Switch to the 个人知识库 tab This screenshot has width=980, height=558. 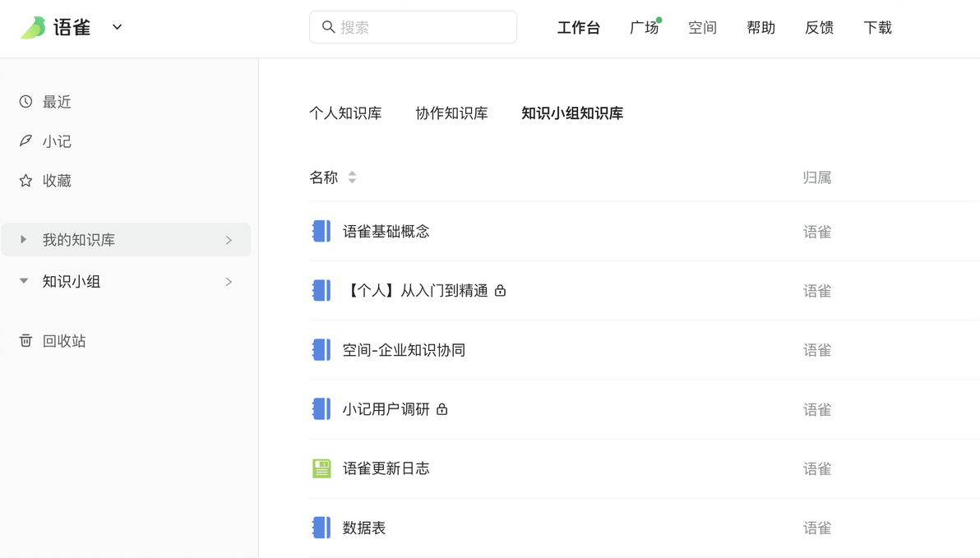[x=345, y=113]
